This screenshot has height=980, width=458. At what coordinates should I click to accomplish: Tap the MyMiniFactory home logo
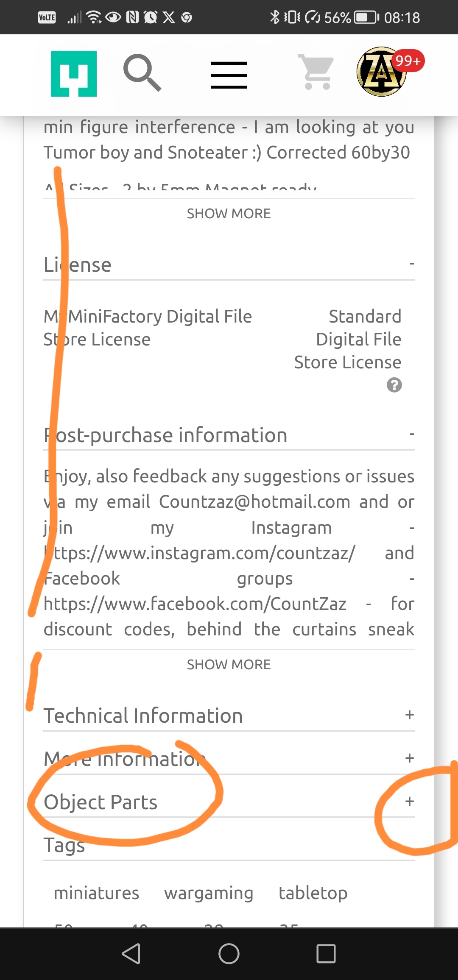[74, 74]
